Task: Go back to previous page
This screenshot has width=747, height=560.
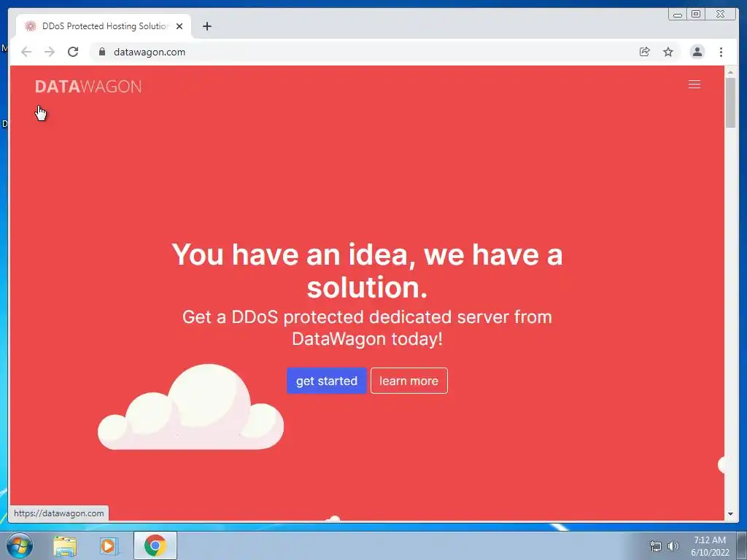Action: [x=26, y=52]
